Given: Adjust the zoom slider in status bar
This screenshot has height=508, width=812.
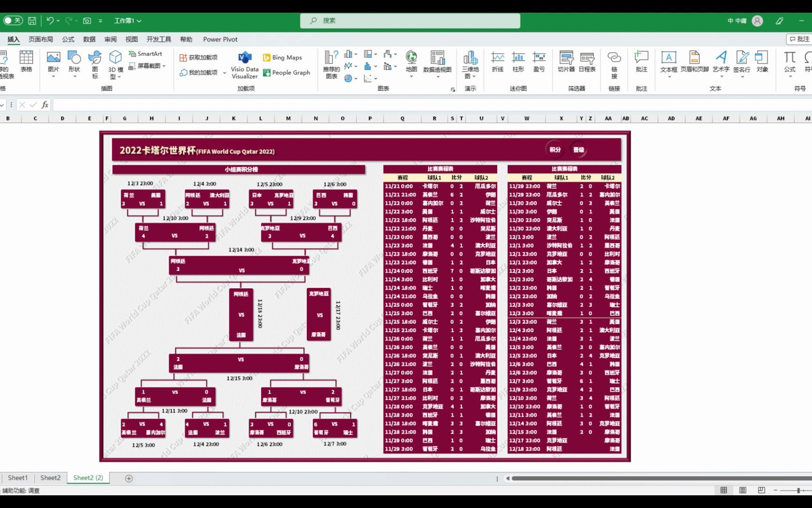Looking at the screenshot, I should tap(798, 490).
